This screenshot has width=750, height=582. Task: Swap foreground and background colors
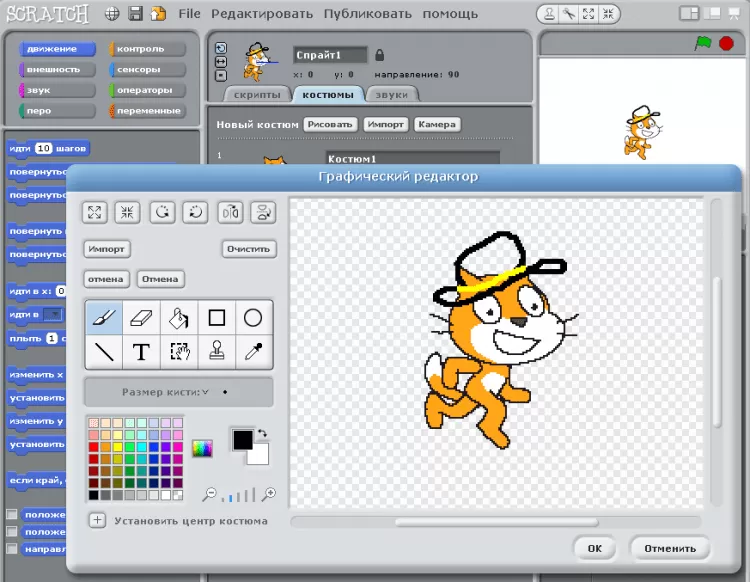[262, 433]
